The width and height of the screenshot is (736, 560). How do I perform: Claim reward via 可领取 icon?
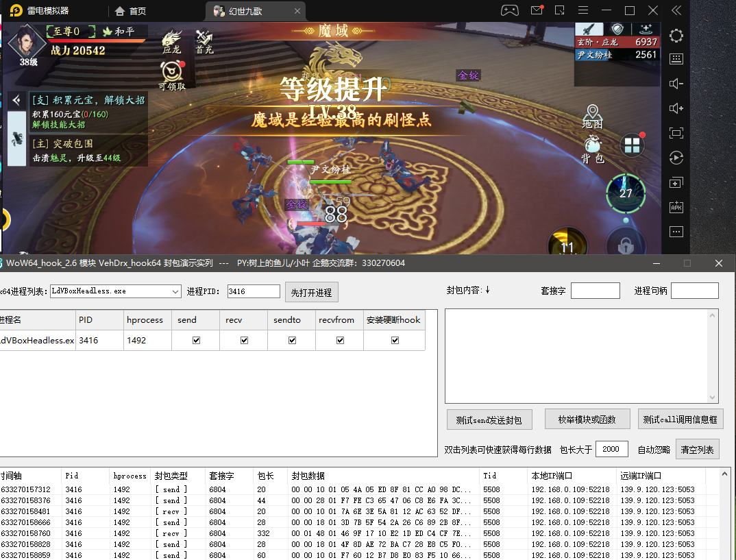click(x=172, y=71)
